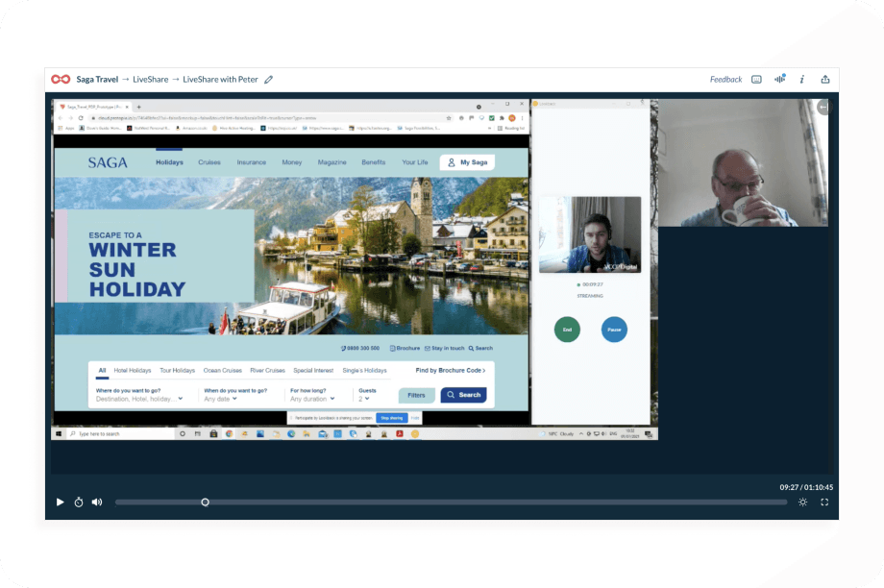Select the Special Interest tab
The height and width of the screenshot is (588, 884).
[x=313, y=371]
